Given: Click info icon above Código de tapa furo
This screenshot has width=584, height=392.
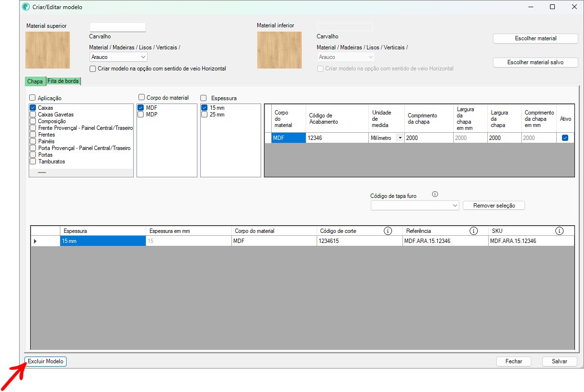Looking at the screenshot, I should coord(435,195).
